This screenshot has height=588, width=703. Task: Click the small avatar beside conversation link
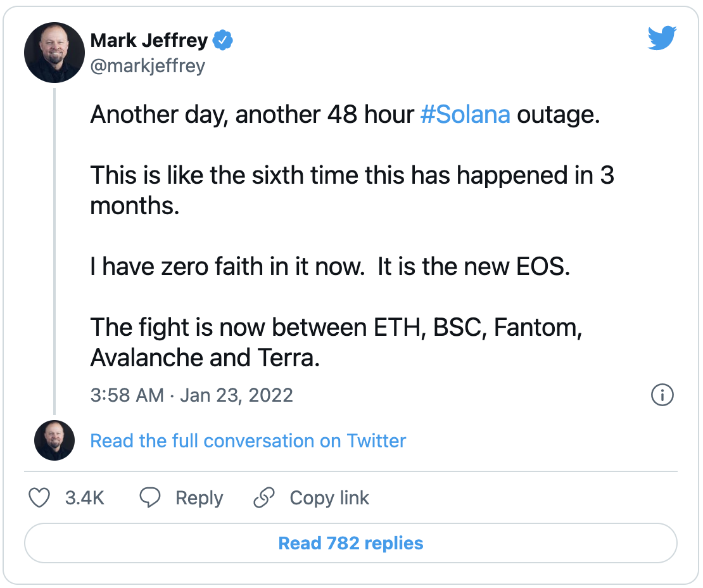[x=54, y=440]
